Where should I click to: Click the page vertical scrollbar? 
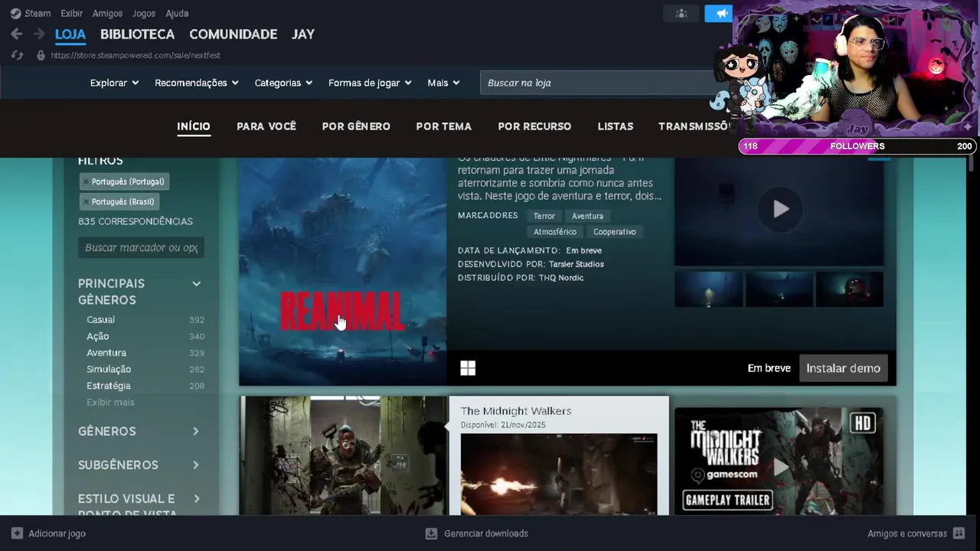pyautogui.click(x=971, y=163)
